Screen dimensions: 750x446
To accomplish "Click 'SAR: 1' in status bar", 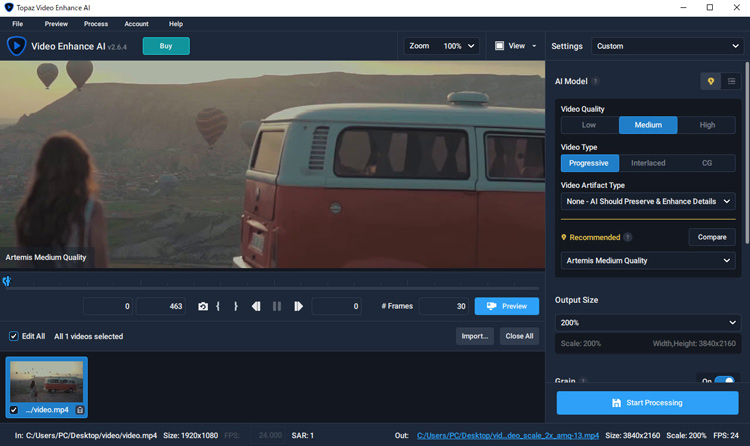I will [x=303, y=435].
